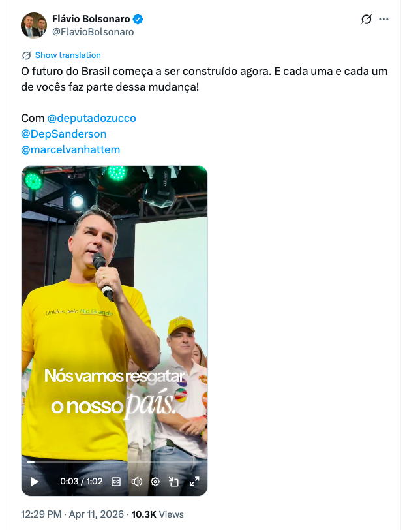Click the @FlavioBolsonaro handle

pos(93,31)
